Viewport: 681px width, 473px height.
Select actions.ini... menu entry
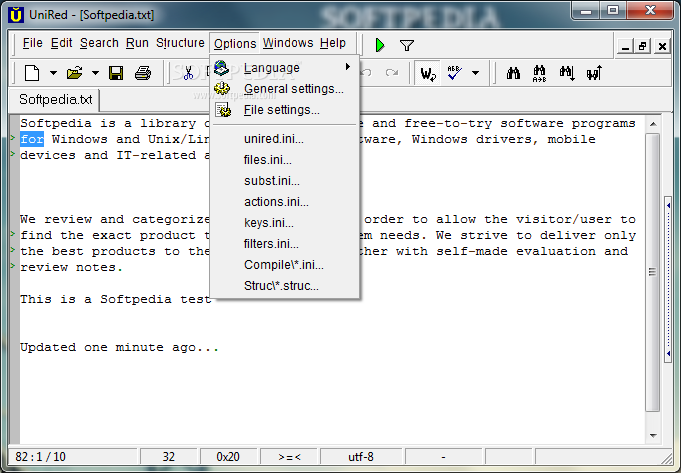click(x=284, y=202)
